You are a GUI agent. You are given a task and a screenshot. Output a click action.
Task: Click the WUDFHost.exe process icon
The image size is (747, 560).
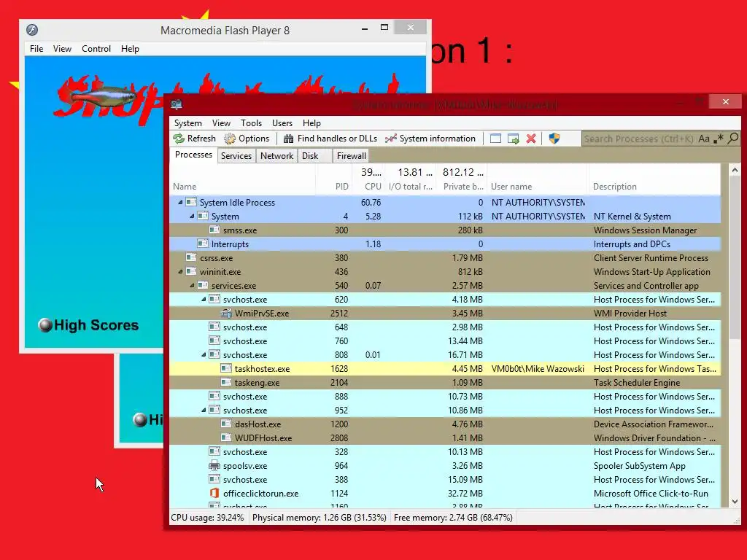226,437
